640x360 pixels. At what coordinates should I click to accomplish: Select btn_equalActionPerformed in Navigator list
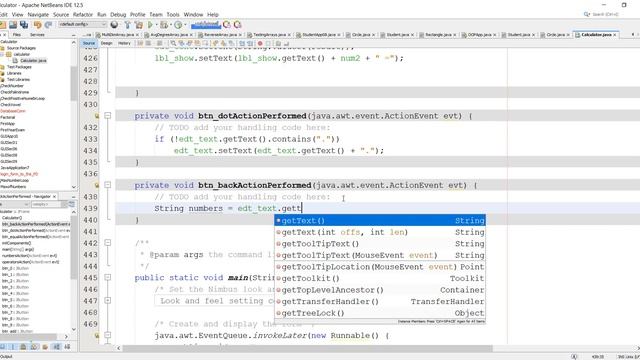[36, 237]
